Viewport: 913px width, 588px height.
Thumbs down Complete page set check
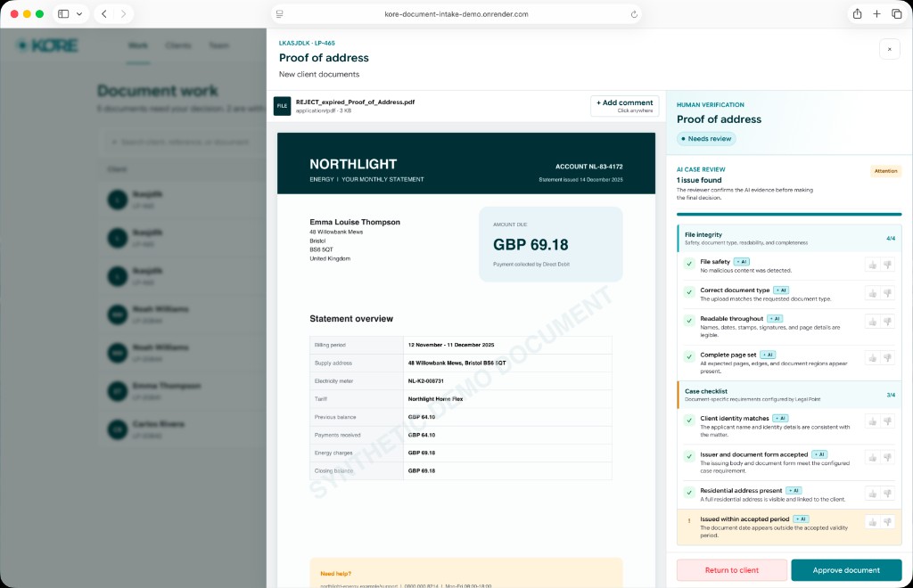tap(887, 358)
